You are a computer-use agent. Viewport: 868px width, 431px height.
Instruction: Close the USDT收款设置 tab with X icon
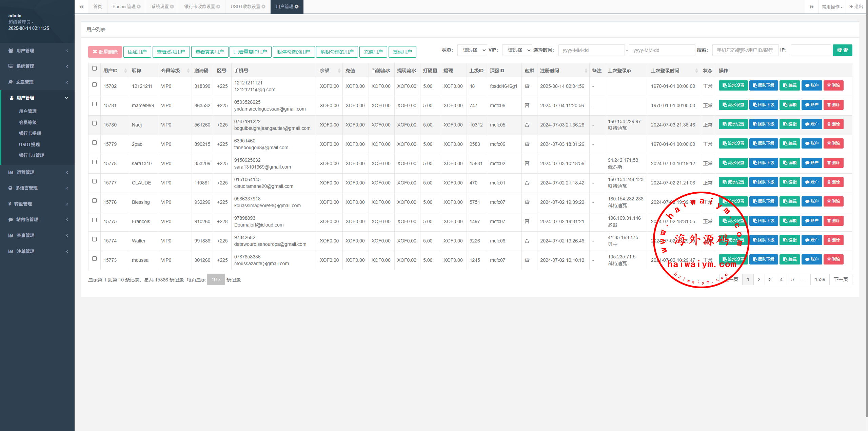click(x=263, y=7)
